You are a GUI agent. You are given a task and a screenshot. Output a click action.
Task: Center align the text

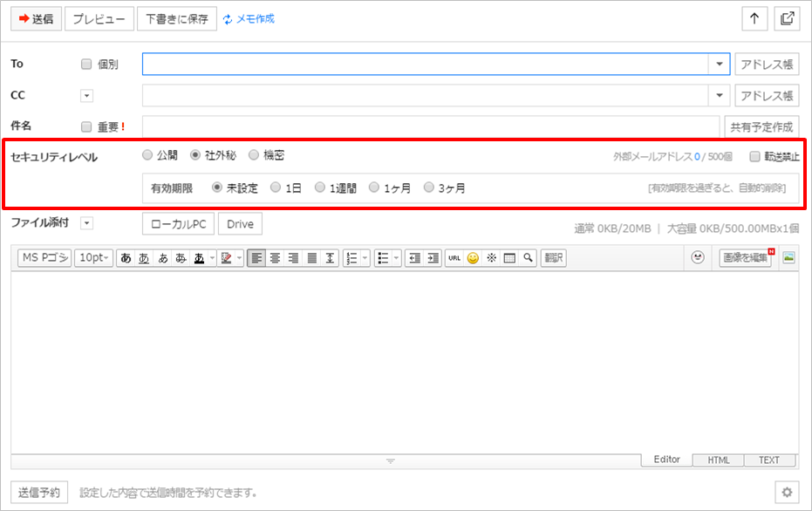[275, 258]
